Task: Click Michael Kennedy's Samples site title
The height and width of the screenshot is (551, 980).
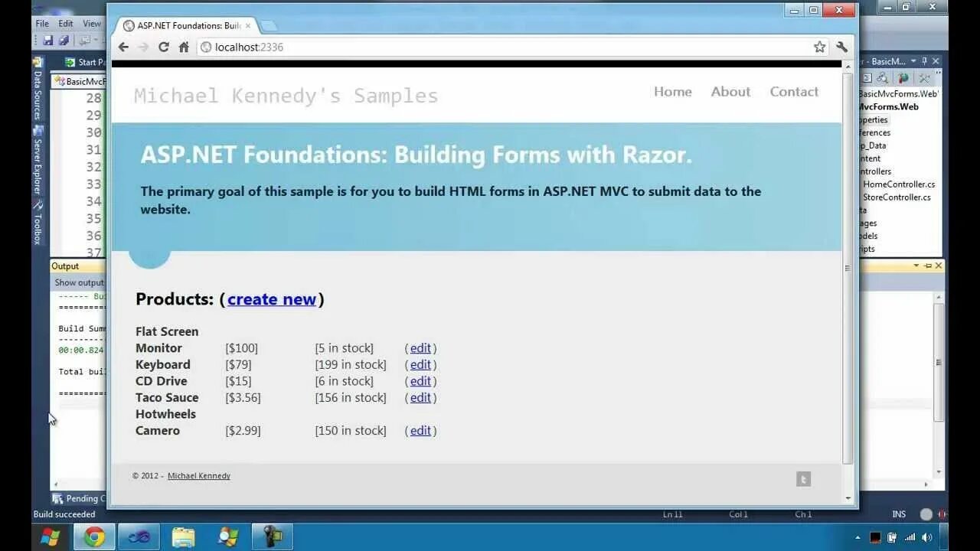Action: point(286,96)
